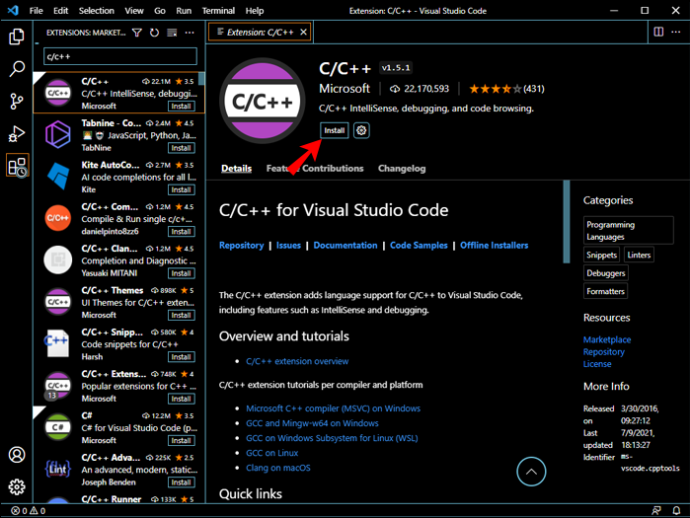Open the Marketplace resource link
This screenshot has width=690, height=518.
[607, 339]
